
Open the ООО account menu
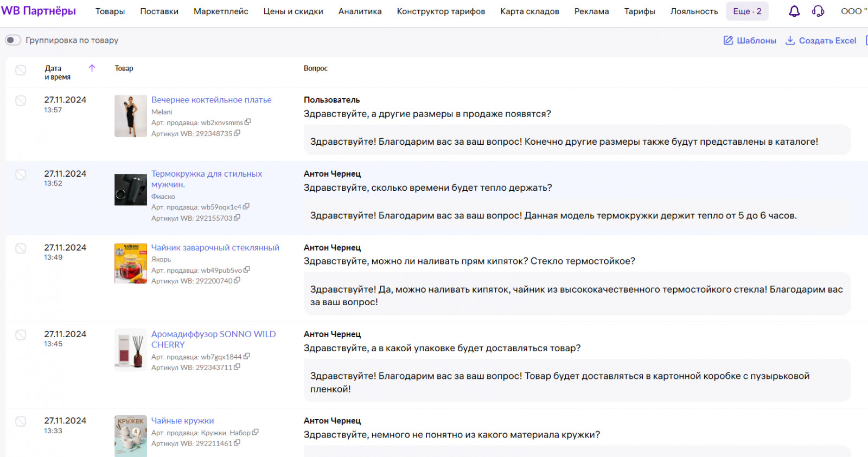click(853, 11)
